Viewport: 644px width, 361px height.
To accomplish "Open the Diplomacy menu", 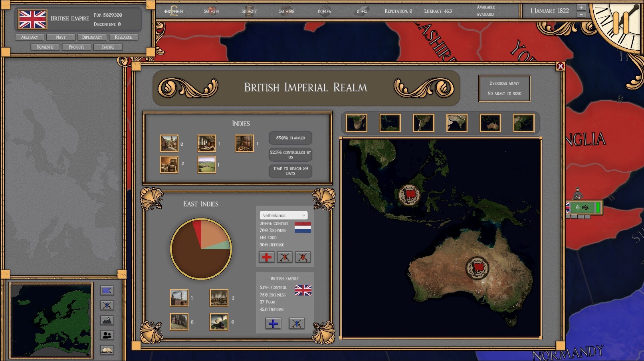I will pyautogui.click(x=92, y=37).
